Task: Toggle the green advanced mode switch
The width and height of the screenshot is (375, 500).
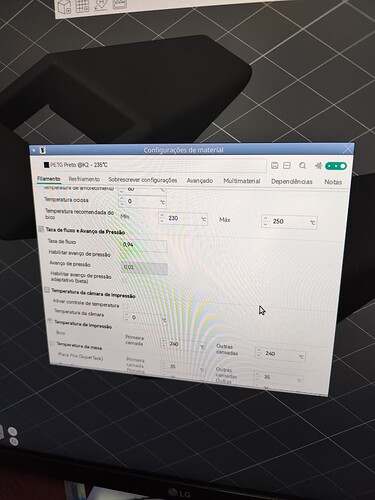Action: coord(336,166)
